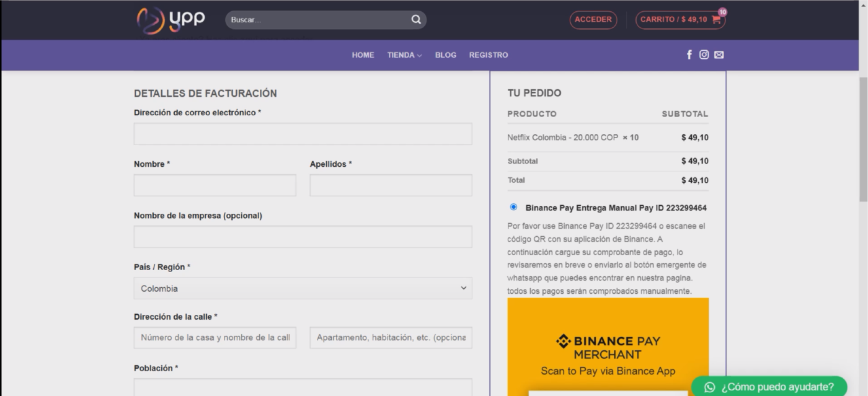
Task: Click the shopping cart icon
Action: [x=717, y=19]
